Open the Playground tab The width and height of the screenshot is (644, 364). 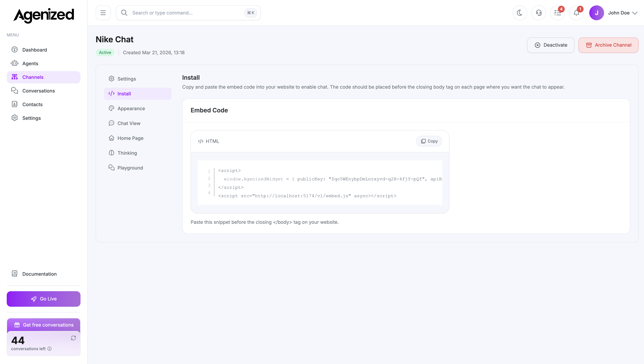point(138,168)
